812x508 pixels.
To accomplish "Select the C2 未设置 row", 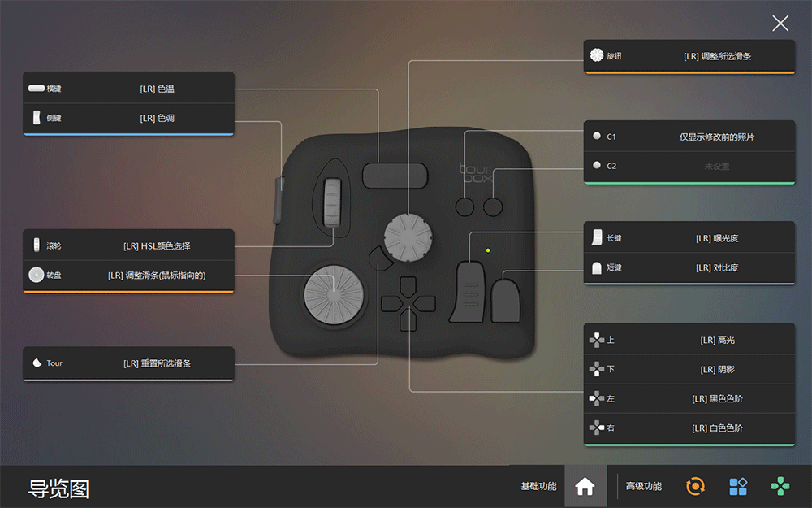I will tap(689, 166).
